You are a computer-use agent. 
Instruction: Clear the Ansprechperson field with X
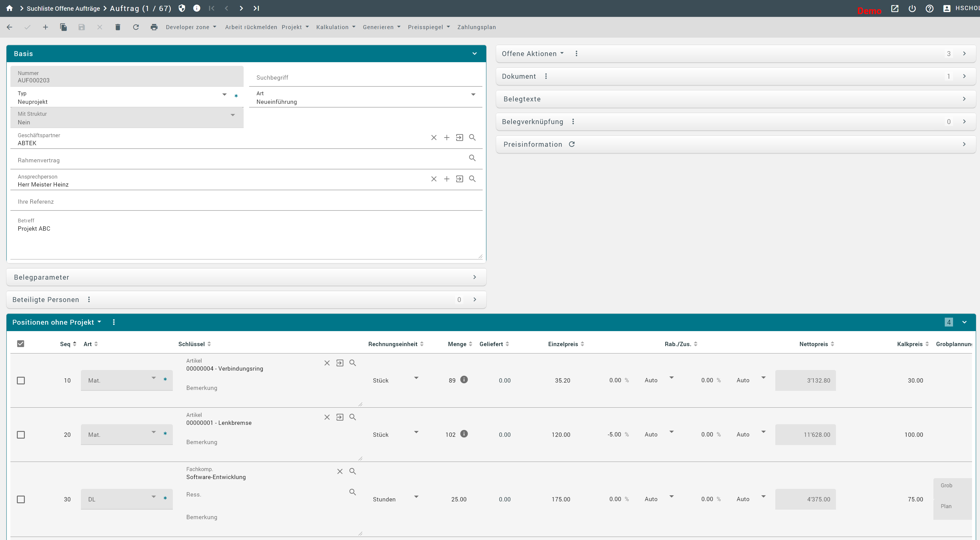(434, 179)
